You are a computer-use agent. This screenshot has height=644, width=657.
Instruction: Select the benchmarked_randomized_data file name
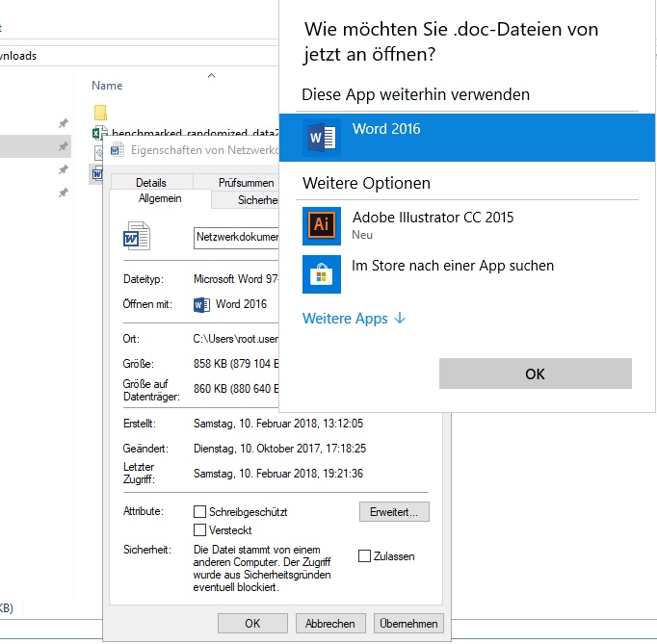[196, 133]
